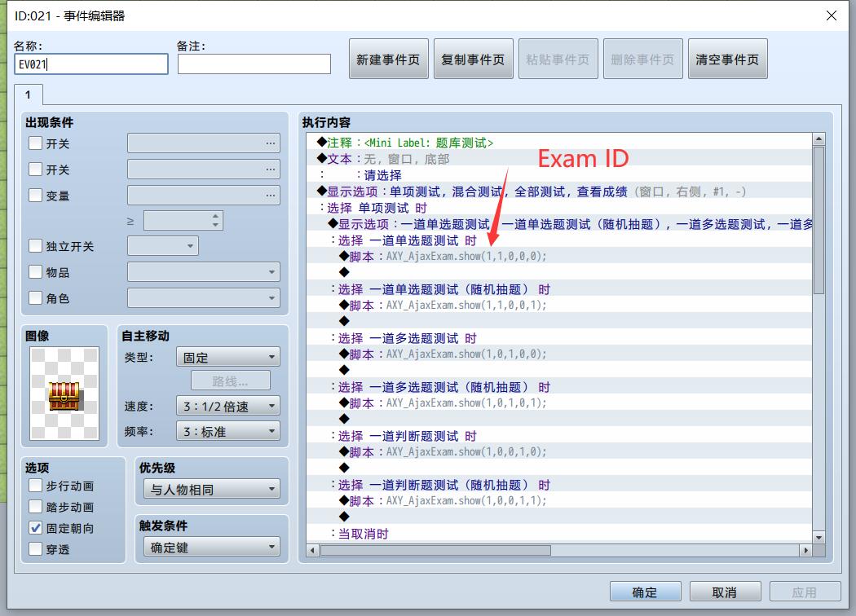This screenshot has width=856, height=616.
Task: Click the vertical scrollbar thumb
Action: click(818, 220)
